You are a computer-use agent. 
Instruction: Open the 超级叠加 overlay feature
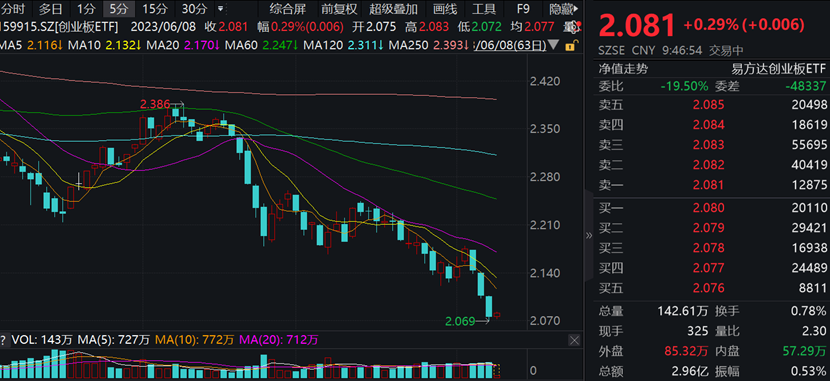pos(393,8)
